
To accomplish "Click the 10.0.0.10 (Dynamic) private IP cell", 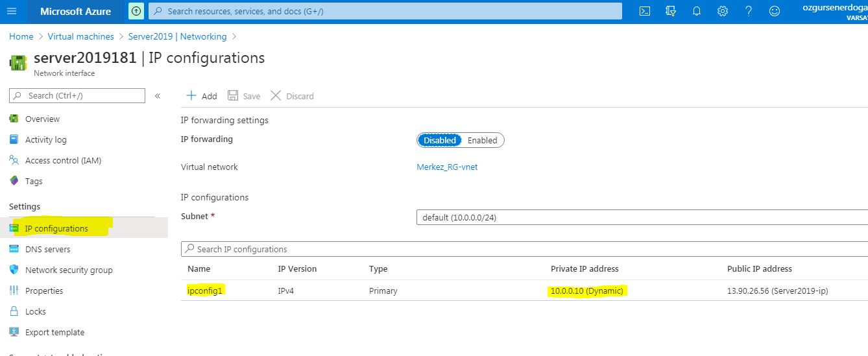I will [x=586, y=291].
